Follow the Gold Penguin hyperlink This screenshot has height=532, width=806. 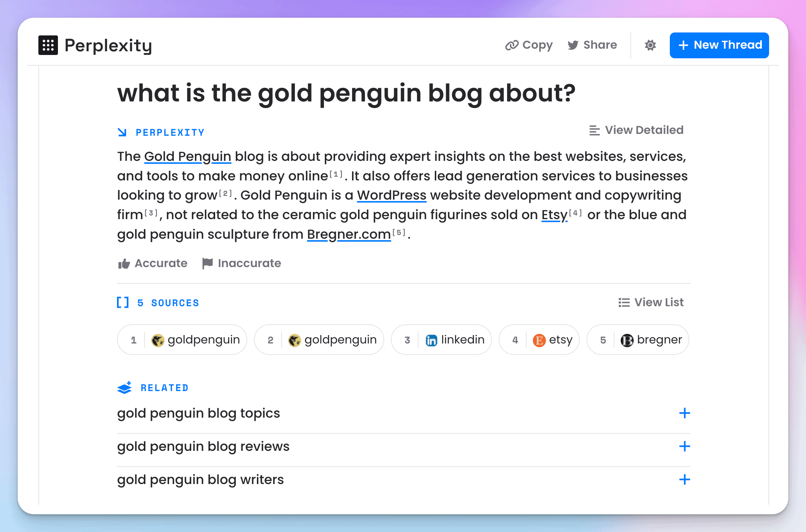[x=187, y=156]
